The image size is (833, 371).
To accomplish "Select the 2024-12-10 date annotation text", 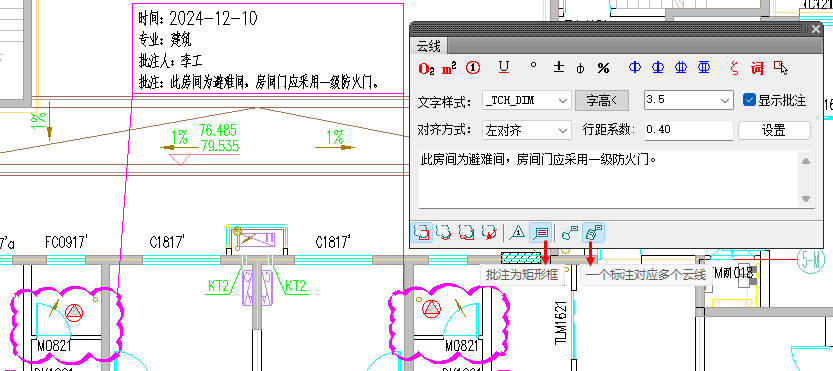I will click(213, 19).
